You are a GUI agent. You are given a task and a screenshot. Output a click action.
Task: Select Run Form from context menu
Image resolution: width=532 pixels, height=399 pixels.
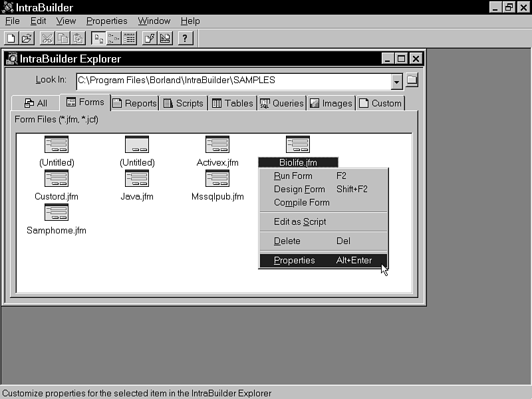(293, 176)
